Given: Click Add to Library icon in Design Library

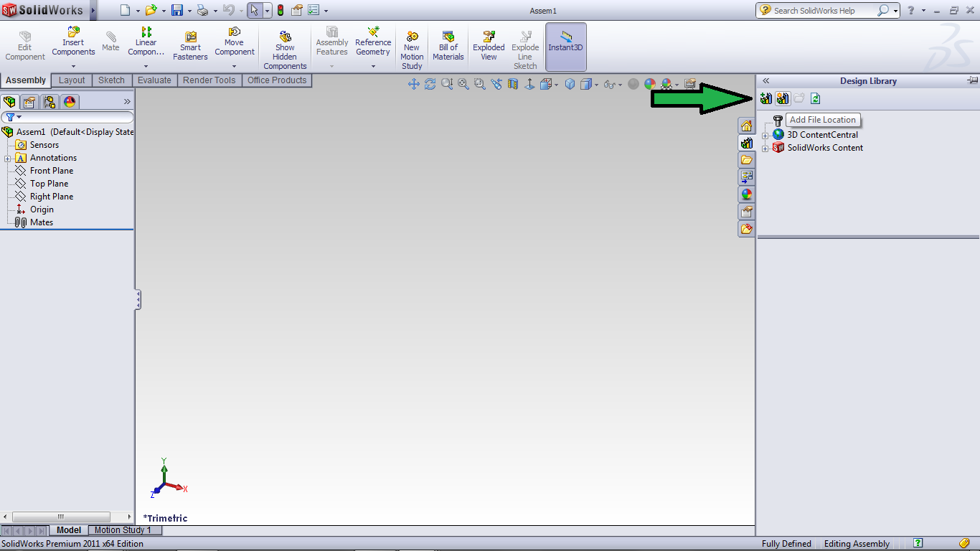Looking at the screenshot, I should pos(766,99).
